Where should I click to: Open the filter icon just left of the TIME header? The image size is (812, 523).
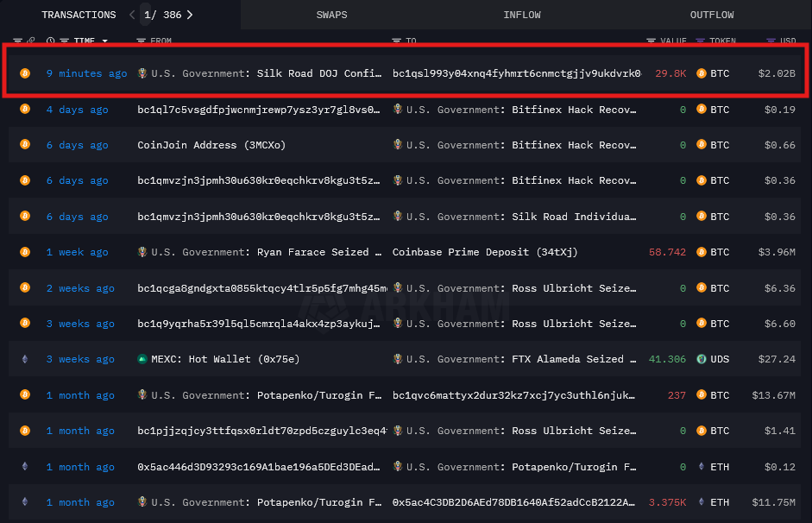(x=64, y=41)
